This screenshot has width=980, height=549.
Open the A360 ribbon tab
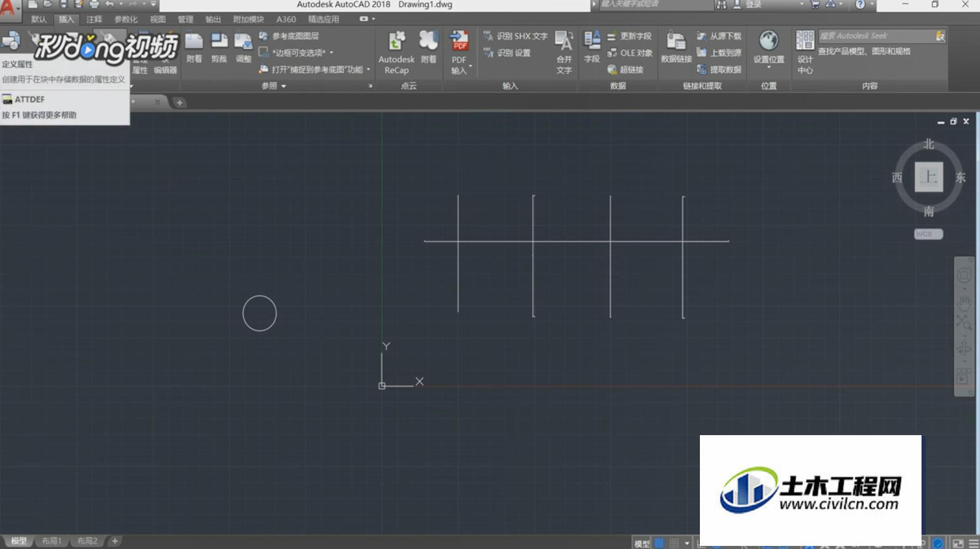click(x=286, y=19)
